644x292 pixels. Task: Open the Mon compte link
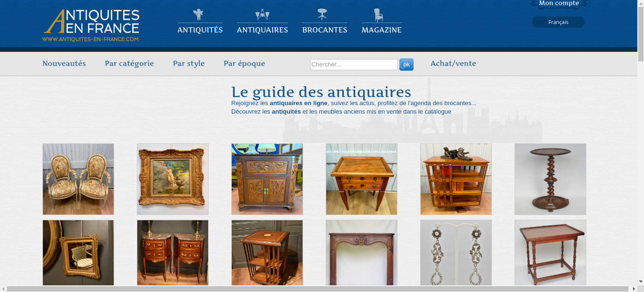(x=559, y=3)
